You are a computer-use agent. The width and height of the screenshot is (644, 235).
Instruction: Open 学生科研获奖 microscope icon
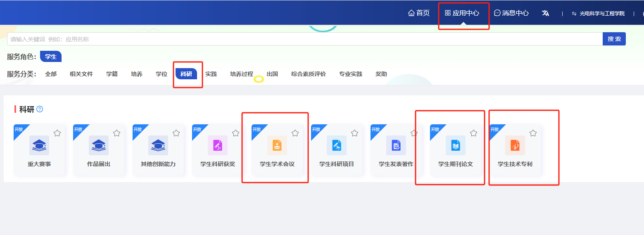tap(218, 145)
